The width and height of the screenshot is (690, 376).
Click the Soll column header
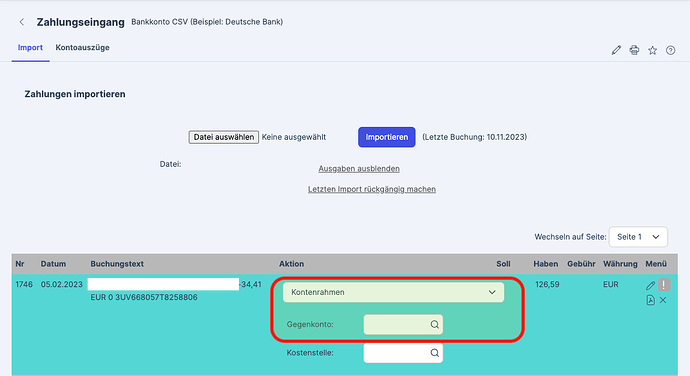[503, 264]
